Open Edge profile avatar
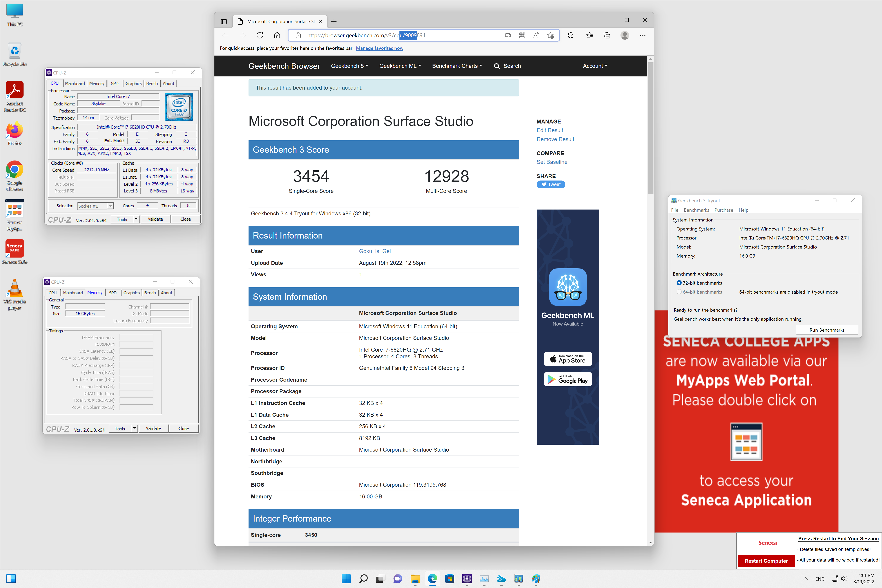Image resolution: width=882 pixels, height=588 pixels. 625,35
